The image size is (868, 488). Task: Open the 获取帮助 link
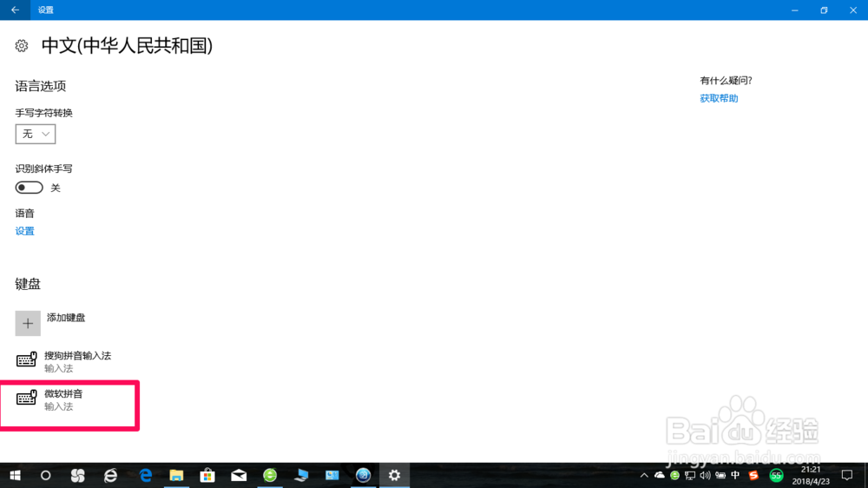click(x=719, y=99)
